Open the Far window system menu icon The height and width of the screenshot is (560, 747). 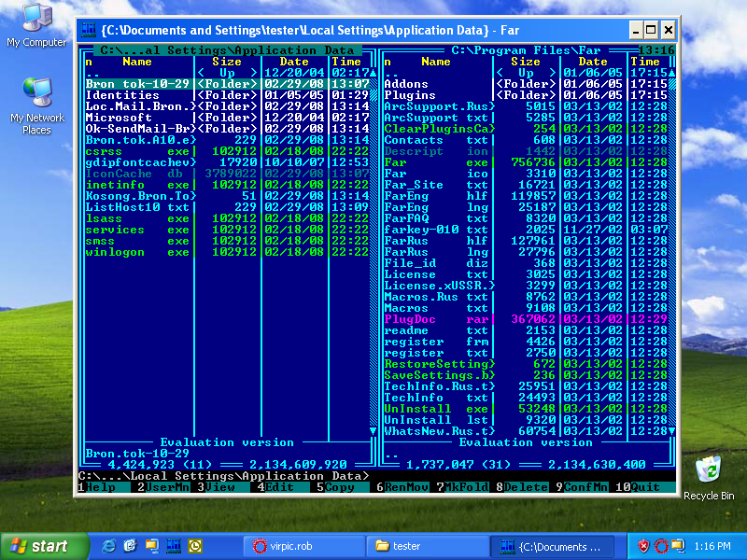[89, 31]
